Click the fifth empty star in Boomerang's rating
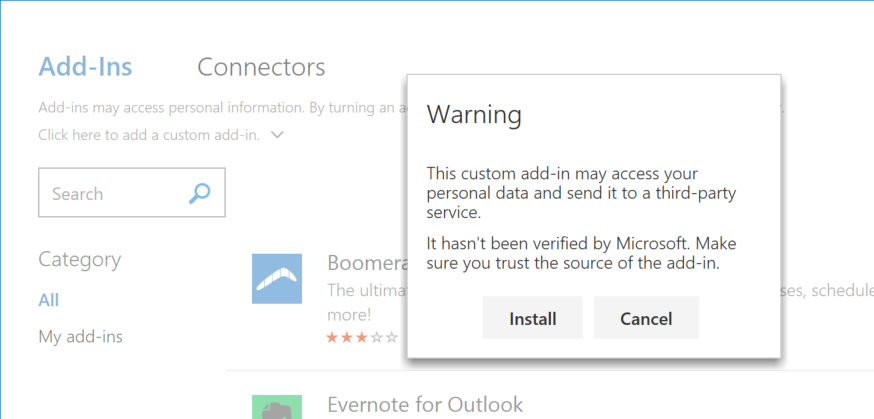The height and width of the screenshot is (419, 874). [x=392, y=338]
